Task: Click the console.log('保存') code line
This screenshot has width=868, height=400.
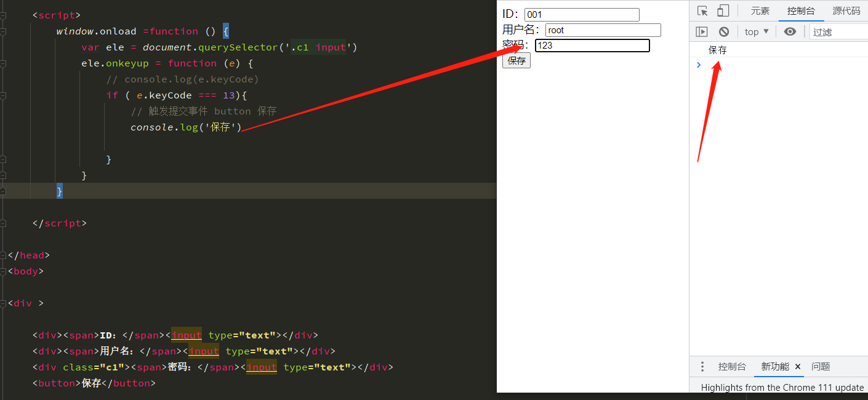Action: pyautogui.click(x=186, y=127)
